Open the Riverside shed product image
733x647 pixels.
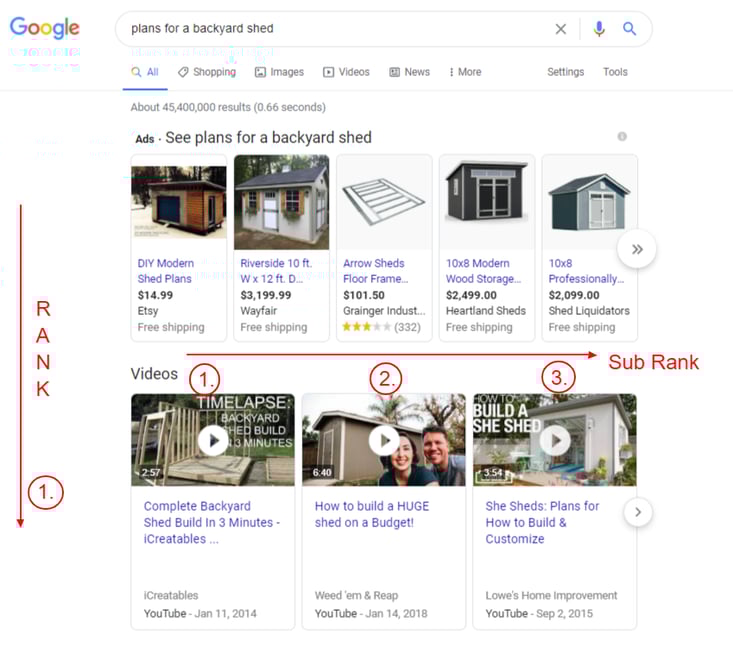[x=281, y=202]
